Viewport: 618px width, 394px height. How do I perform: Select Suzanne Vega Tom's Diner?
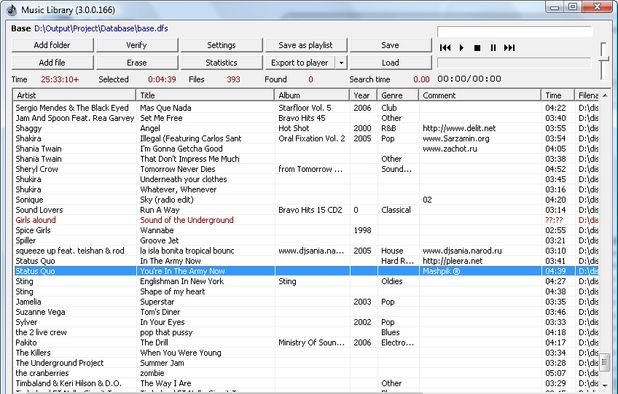point(306,312)
